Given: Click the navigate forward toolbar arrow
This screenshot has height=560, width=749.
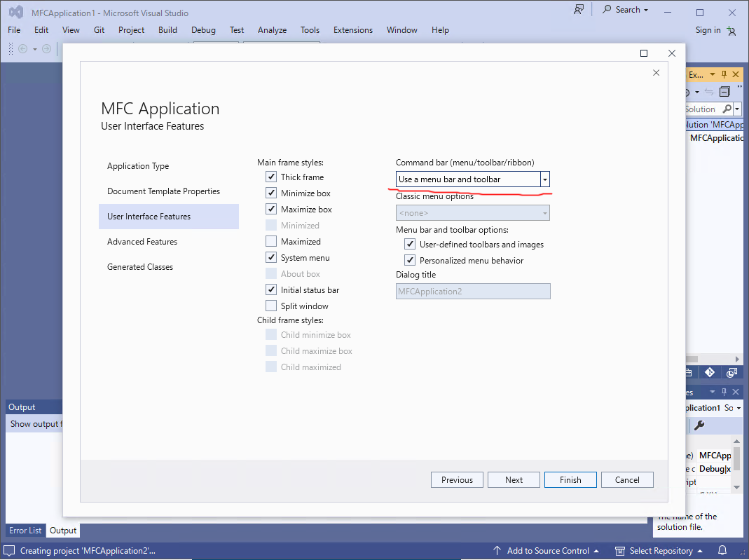Looking at the screenshot, I should (x=46, y=49).
